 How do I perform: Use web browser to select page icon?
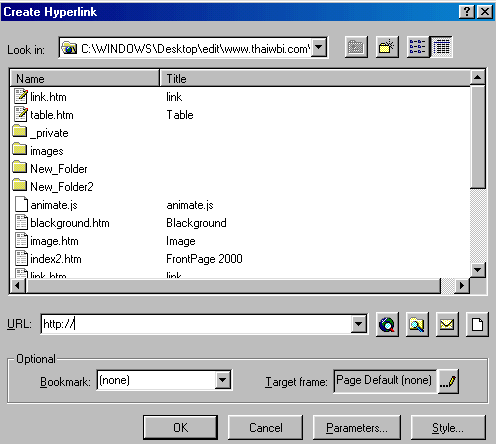click(x=387, y=324)
